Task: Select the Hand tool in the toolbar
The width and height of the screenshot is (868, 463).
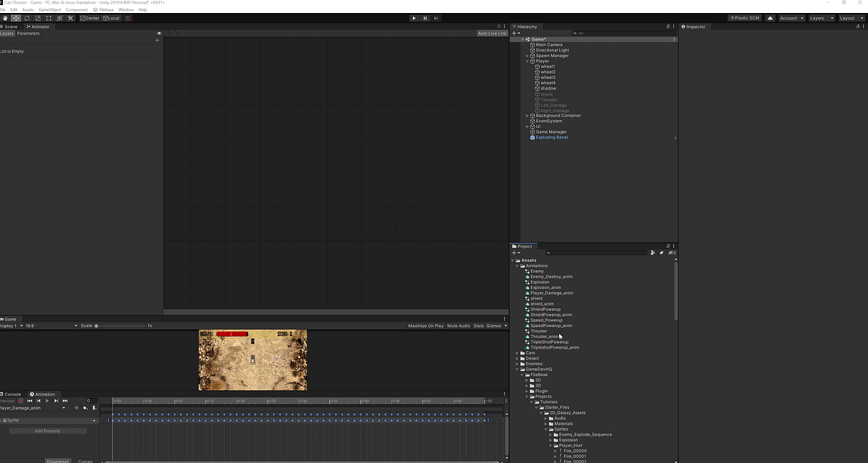Action: [6, 18]
